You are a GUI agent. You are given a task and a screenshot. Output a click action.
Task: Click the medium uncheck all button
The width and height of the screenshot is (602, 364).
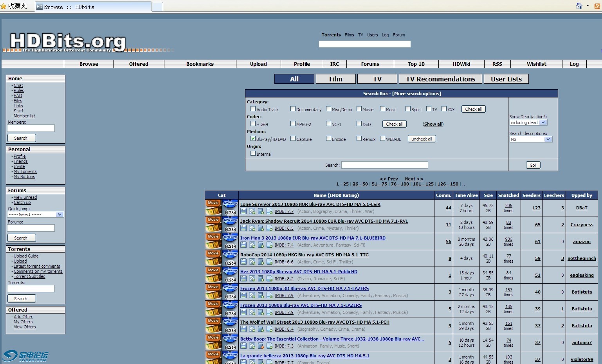tap(422, 139)
